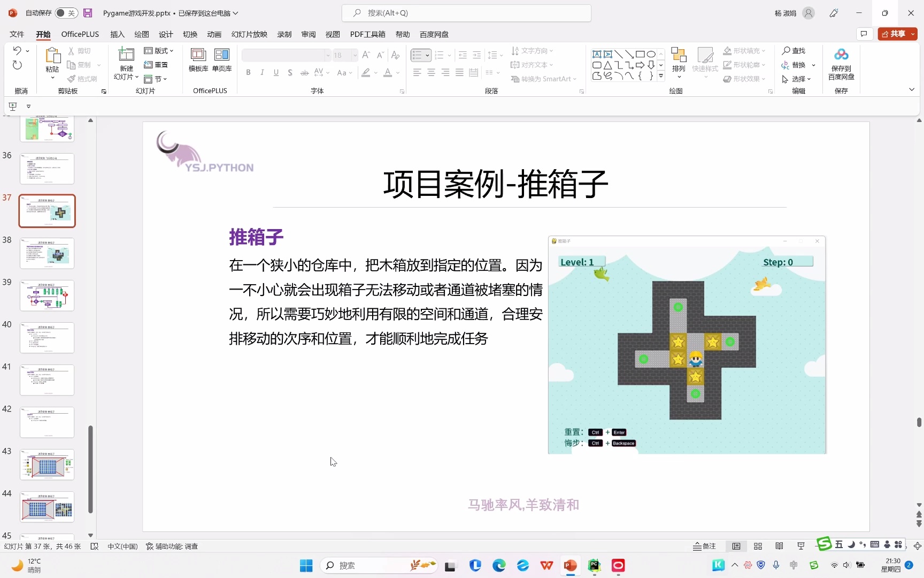This screenshot has width=924, height=578.
Task: Click the New Slide icon
Action: point(126,55)
